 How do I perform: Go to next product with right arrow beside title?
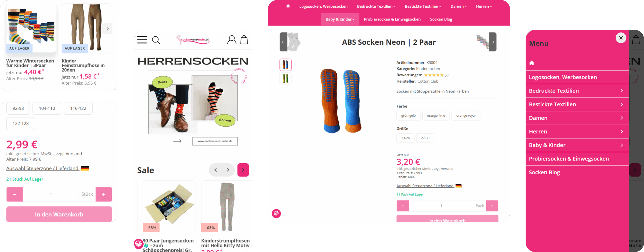pyautogui.click(x=493, y=42)
